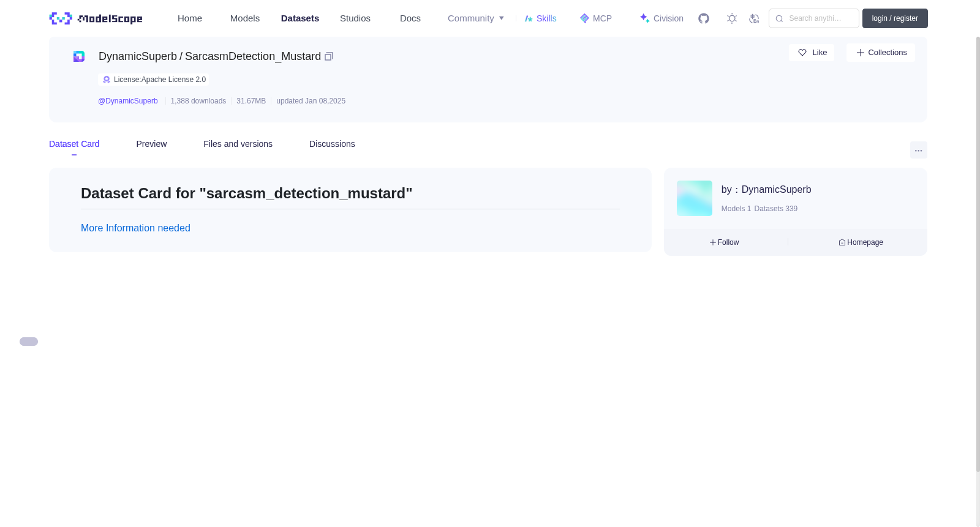Click the 'Datasets 339' count text
This screenshot has height=527, width=980.
point(776,209)
